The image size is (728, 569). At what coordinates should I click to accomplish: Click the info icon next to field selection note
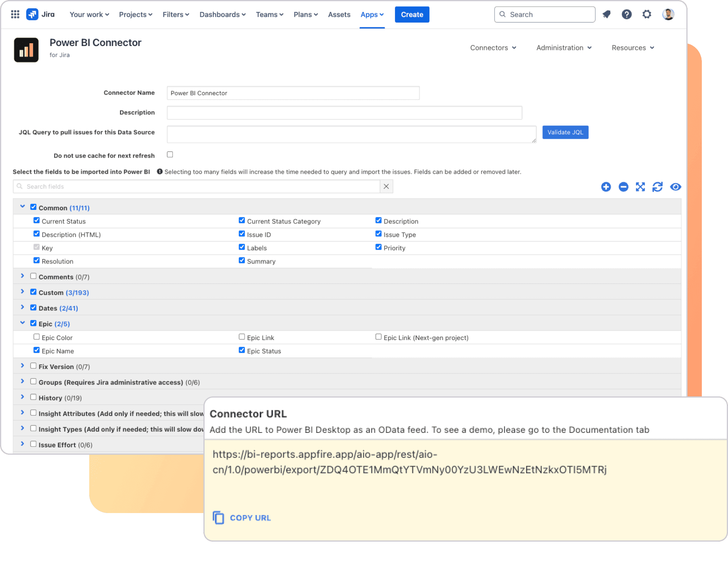[x=160, y=171]
